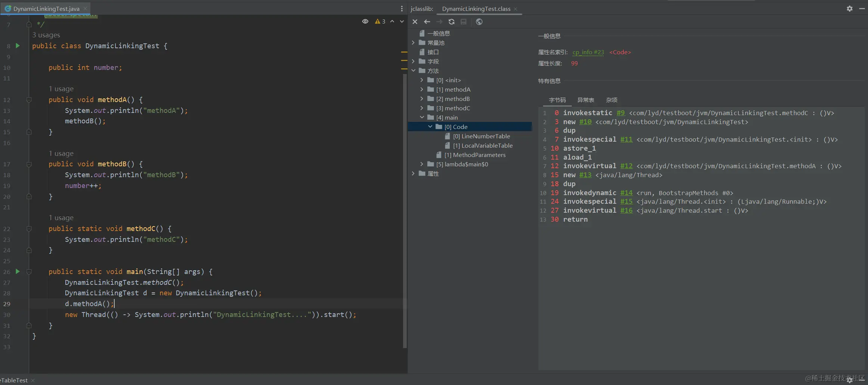Close the DynamicLinkingTest.java editor tab

click(x=85, y=9)
